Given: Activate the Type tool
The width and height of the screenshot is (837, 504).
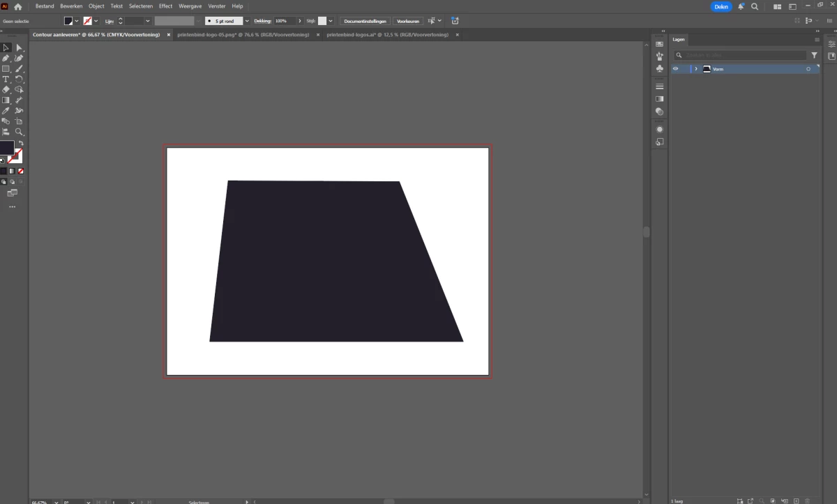Looking at the screenshot, I should tap(6, 79).
